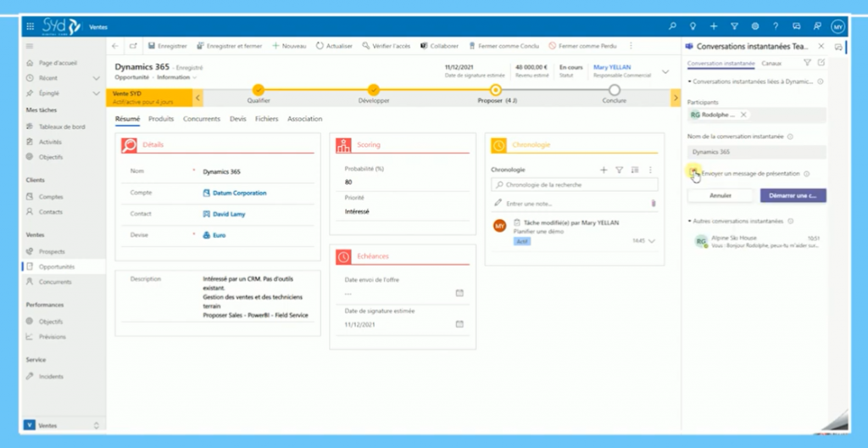Open the Produits tab
868x448 pixels.
coord(161,119)
